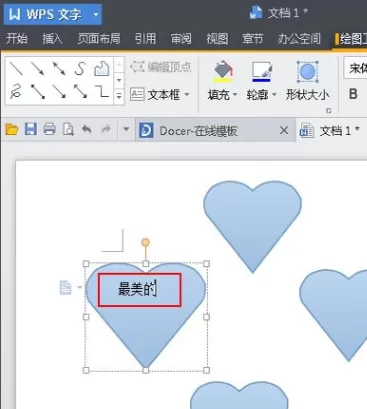
Task: Click the 轮廓 label
Action: coord(258,95)
